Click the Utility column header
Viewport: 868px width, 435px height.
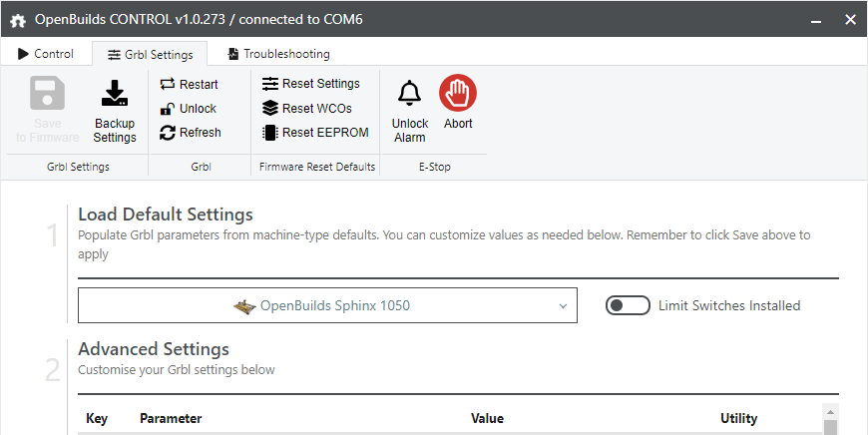738,418
